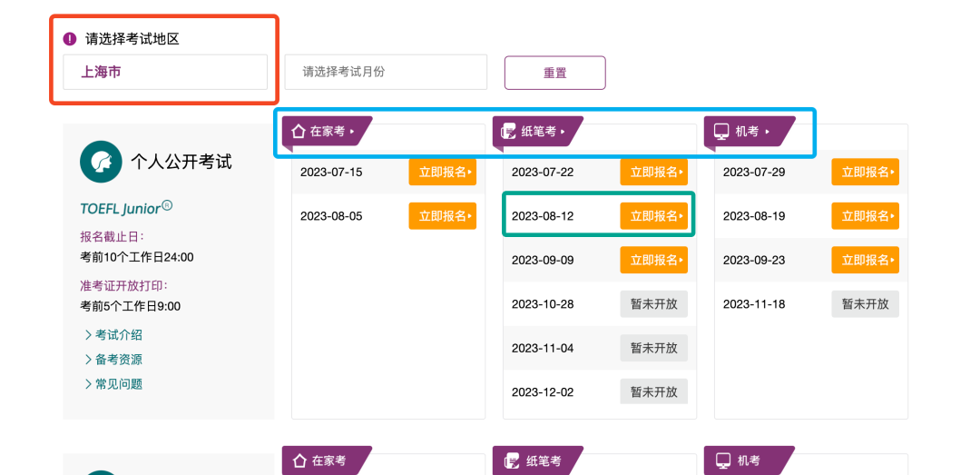This screenshot has width=980, height=475.
Task: Register for the 2023-09-23 computer exam
Action: tap(865, 260)
